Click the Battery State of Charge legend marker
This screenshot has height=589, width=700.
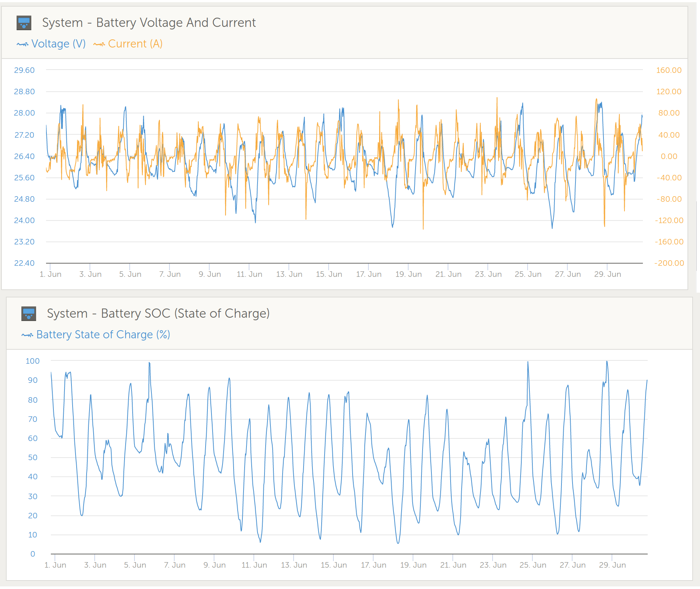(x=27, y=335)
